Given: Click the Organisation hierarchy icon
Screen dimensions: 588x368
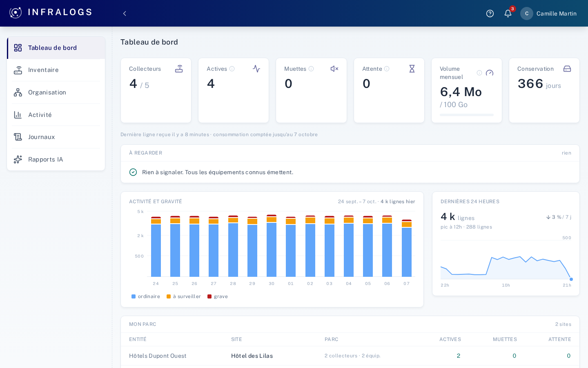Looking at the screenshot, I should [x=18, y=92].
